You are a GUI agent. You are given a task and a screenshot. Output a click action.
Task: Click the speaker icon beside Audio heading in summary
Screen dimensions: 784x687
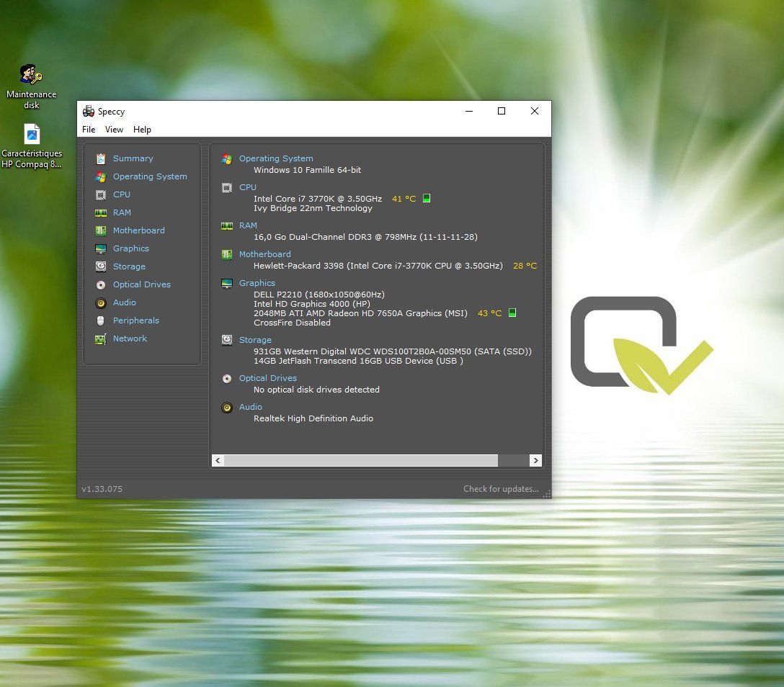click(x=226, y=407)
